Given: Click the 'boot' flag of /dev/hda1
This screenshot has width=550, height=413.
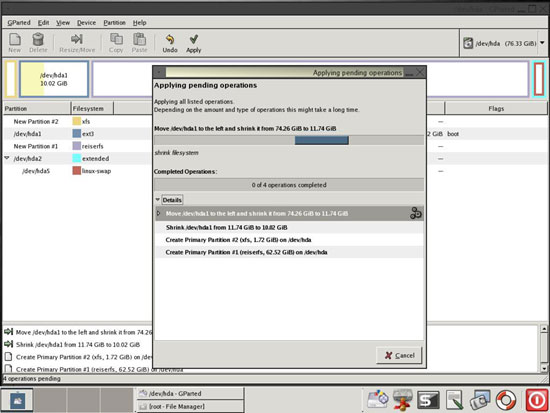Looking at the screenshot, I should coord(453,134).
